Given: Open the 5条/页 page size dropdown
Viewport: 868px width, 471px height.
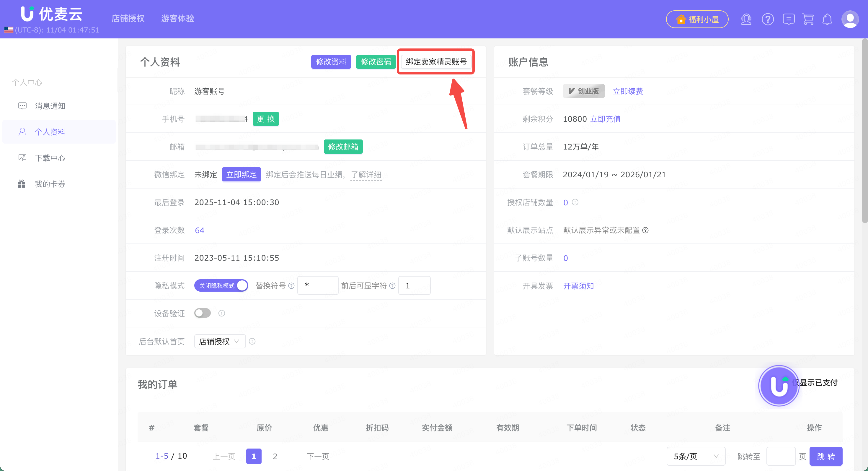Looking at the screenshot, I should [x=696, y=456].
